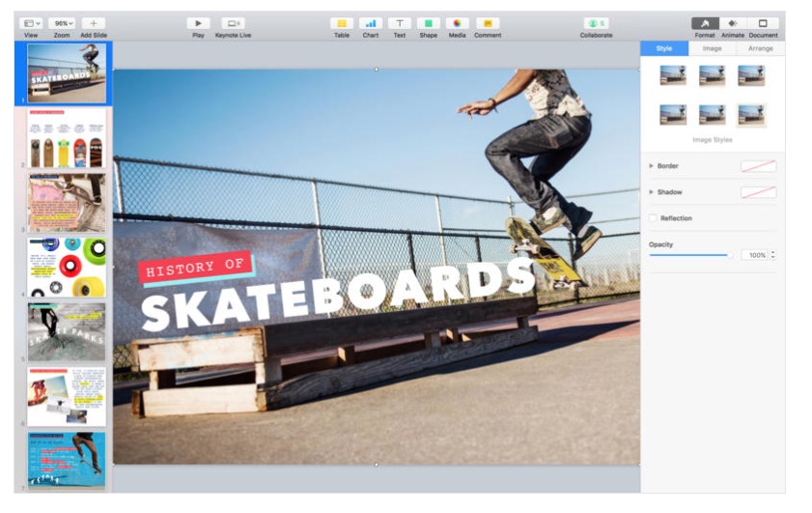Start Keynote Live
This screenshot has height=513, width=812.
pyautogui.click(x=233, y=23)
